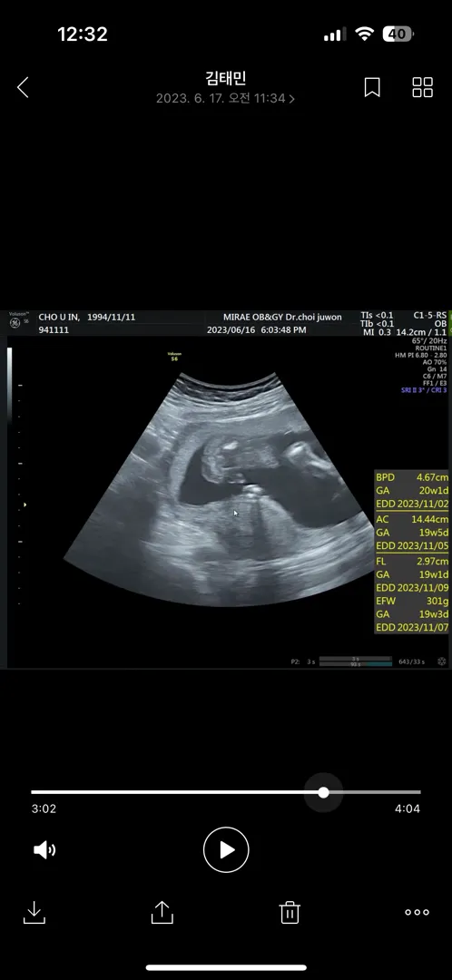Screen dimensions: 452x980
Task: Tap the battery indicator in the status bar
Action: [398, 34]
